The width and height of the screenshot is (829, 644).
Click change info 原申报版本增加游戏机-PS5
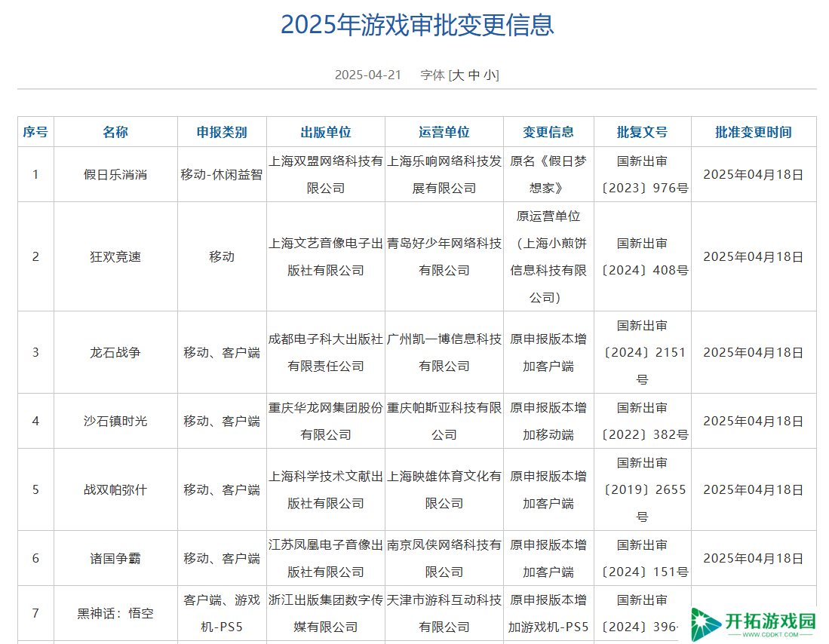click(x=548, y=613)
